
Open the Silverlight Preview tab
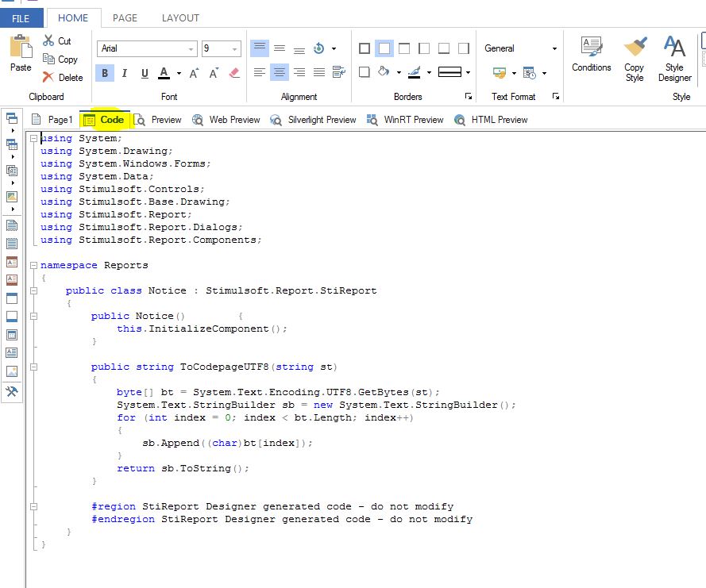[x=314, y=120]
